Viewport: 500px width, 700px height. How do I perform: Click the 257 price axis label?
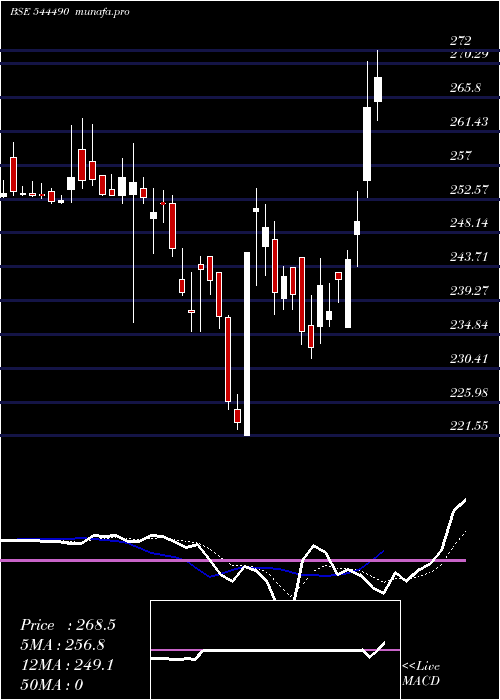[461, 155]
